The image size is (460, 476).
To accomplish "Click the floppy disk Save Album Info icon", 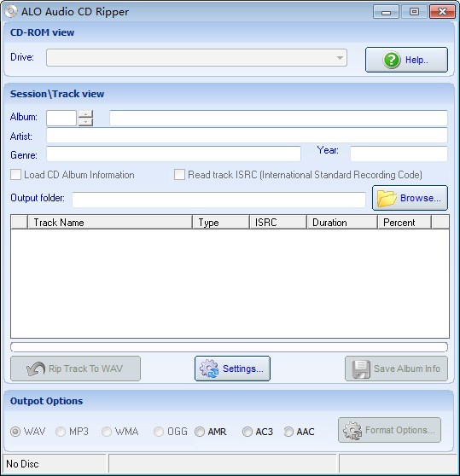I will (361, 369).
